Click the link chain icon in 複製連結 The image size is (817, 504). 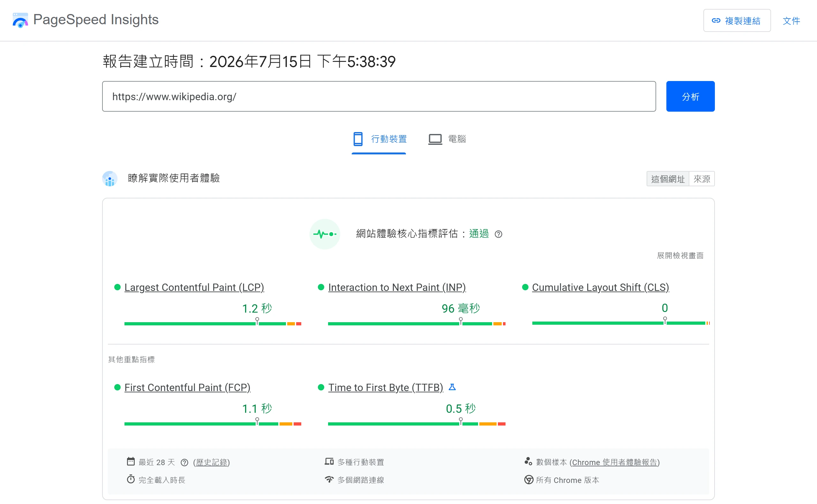tap(716, 21)
